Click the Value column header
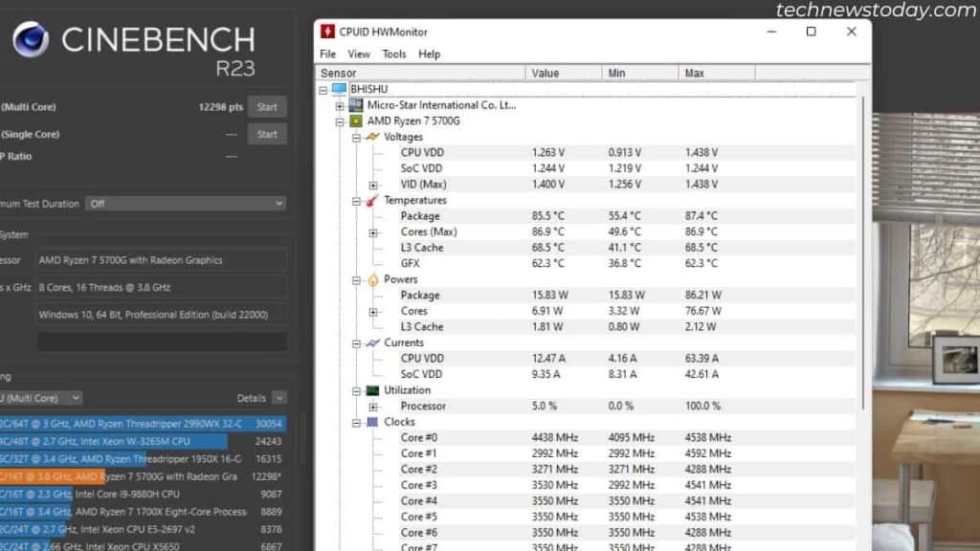This screenshot has height=551, width=980. click(564, 73)
